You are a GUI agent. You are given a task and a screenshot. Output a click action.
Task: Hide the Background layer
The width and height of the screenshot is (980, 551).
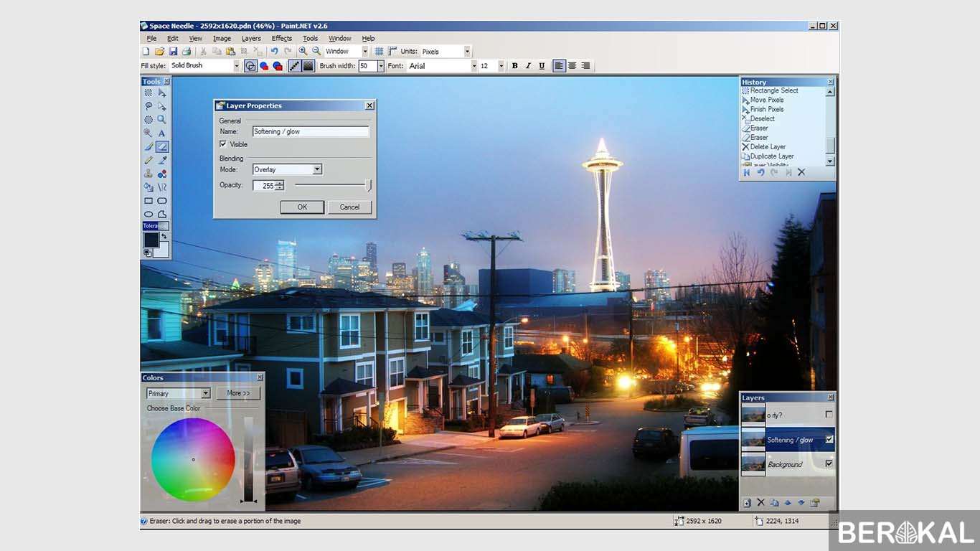click(x=829, y=464)
